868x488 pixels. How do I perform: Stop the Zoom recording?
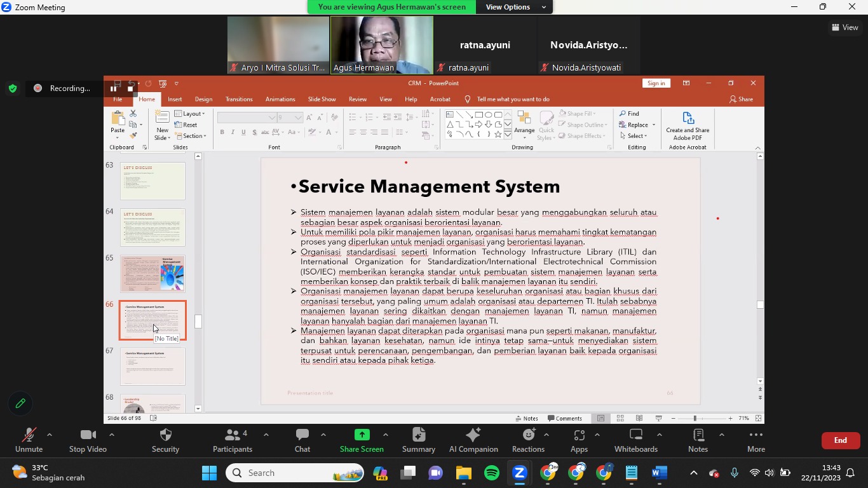pyautogui.click(x=130, y=88)
